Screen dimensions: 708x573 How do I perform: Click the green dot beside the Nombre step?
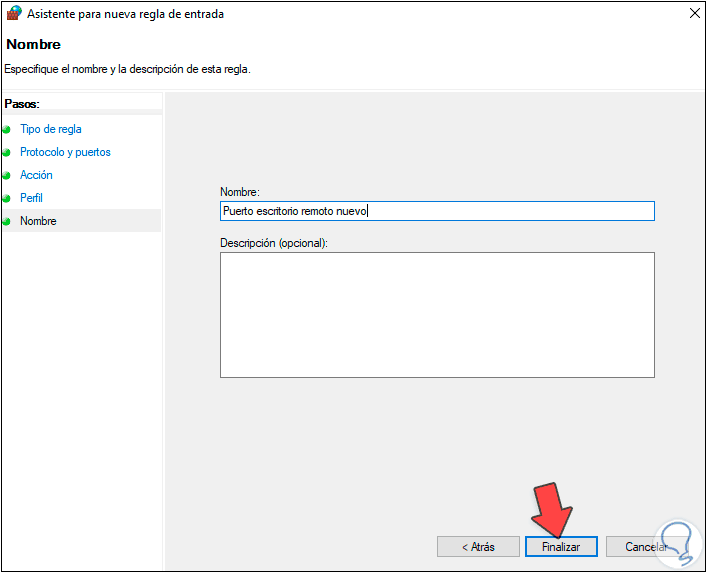tap(7, 222)
